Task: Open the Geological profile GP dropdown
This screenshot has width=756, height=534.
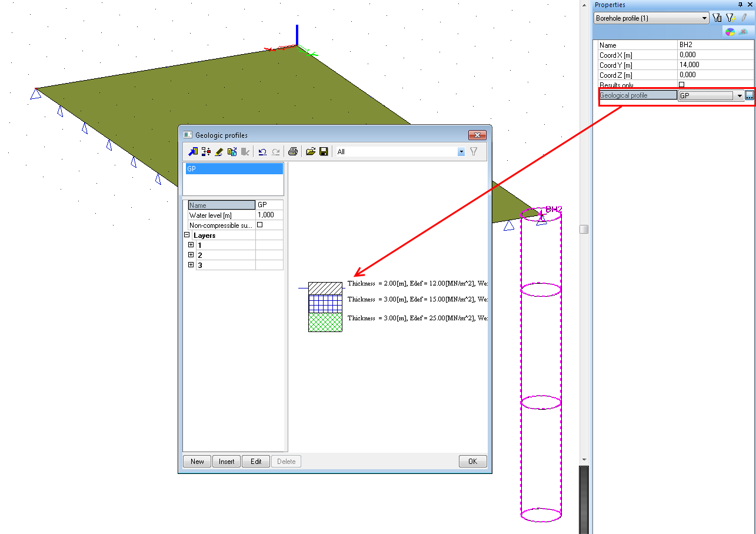Action: point(740,95)
